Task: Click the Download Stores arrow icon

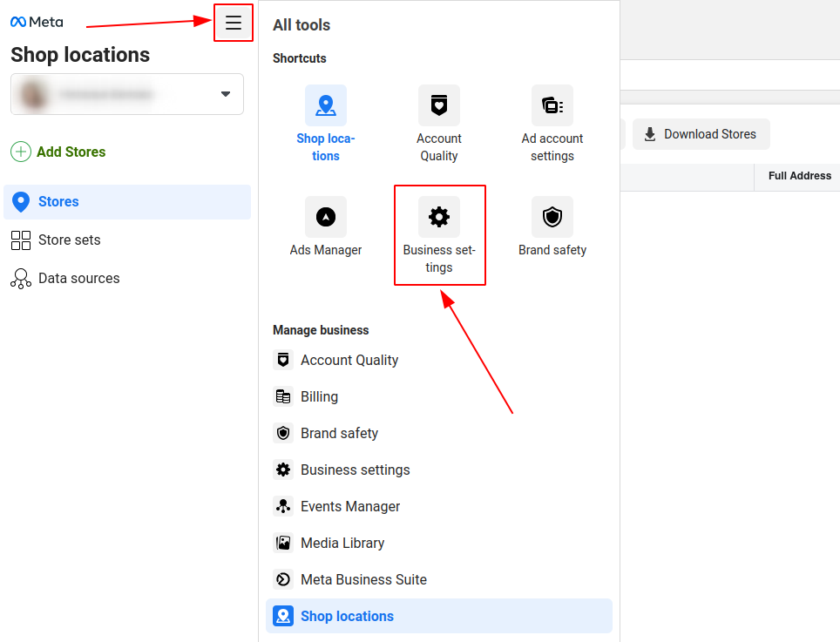Action: coord(650,134)
